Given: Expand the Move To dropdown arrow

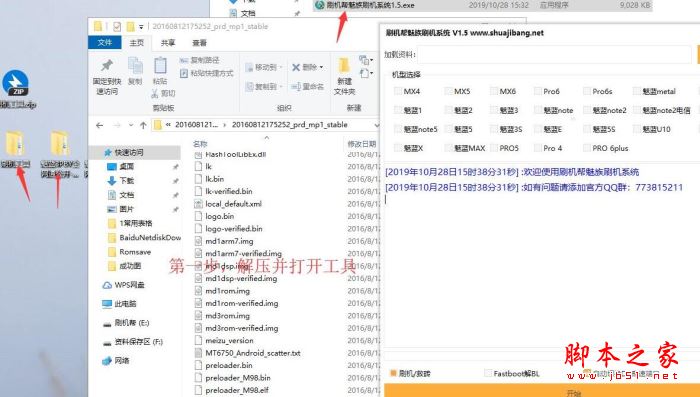Looking at the screenshot, I should 281,67.
